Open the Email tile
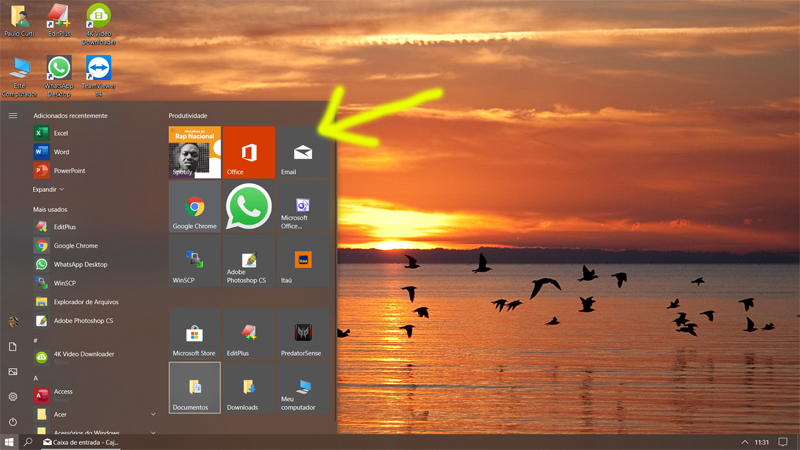Image resolution: width=800 pixels, height=450 pixels. [x=303, y=152]
